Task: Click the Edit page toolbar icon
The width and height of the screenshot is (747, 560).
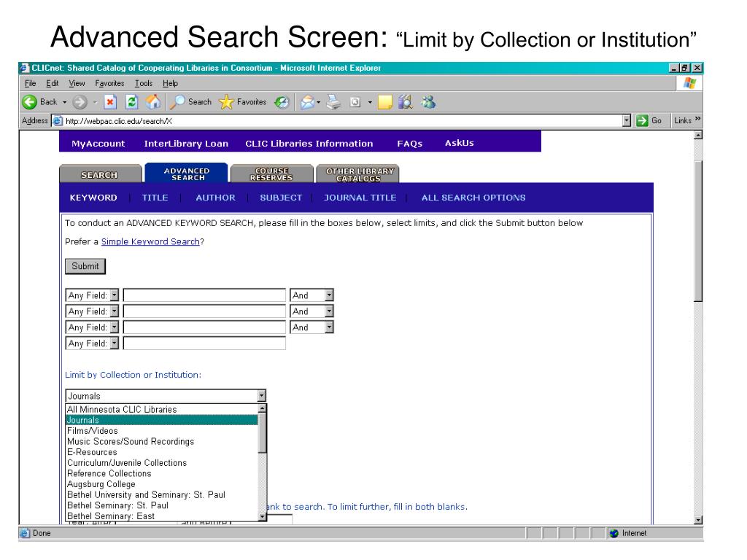Action: pyautogui.click(x=355, y=102)
